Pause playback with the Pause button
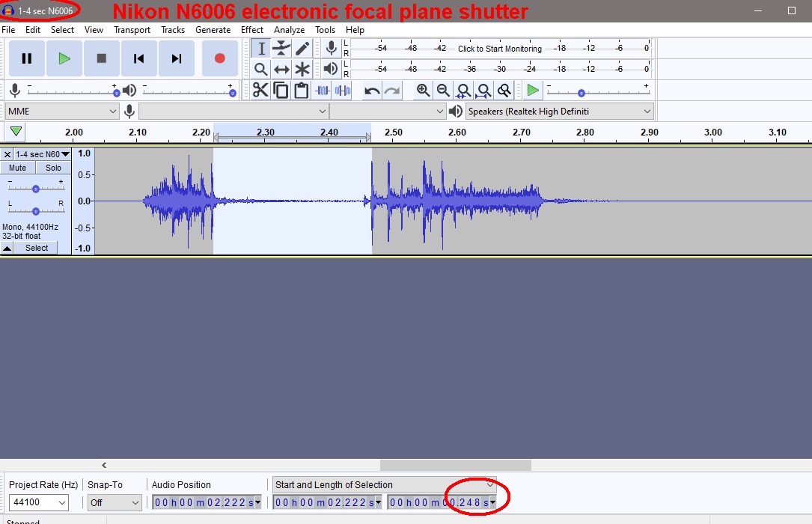 [27, 58]
